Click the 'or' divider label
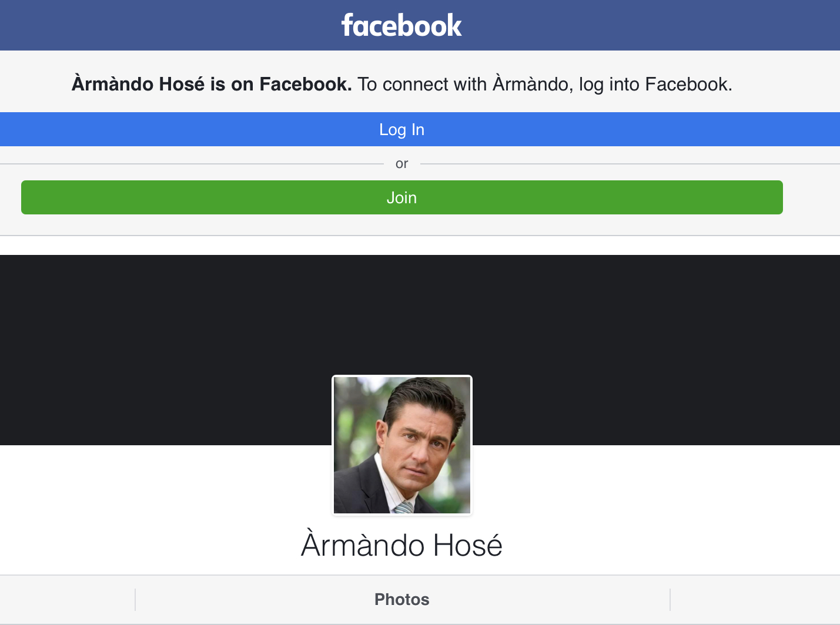 pyautogui.click(x=401, y=164)
